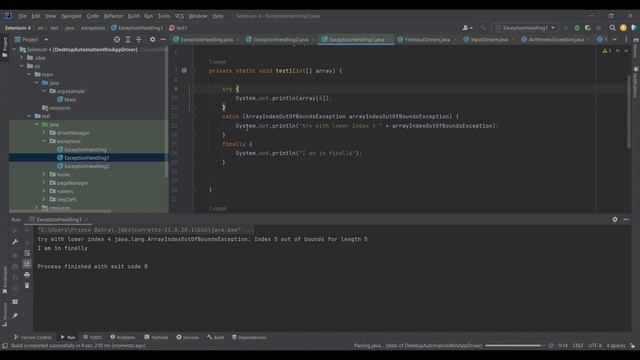
Task: Open Terminal tool window
Action: [x=156, y=337]
